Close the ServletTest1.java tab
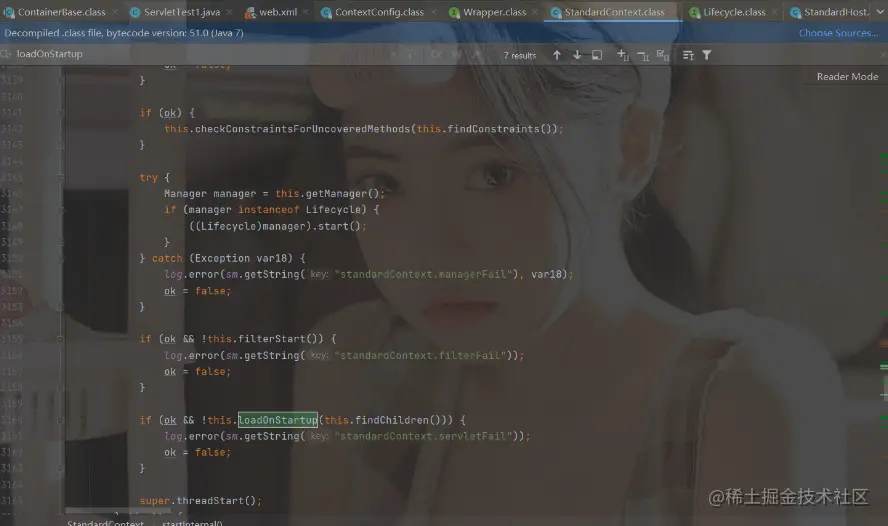Screen dimensions: 888x526 click(x=229, y=12)
